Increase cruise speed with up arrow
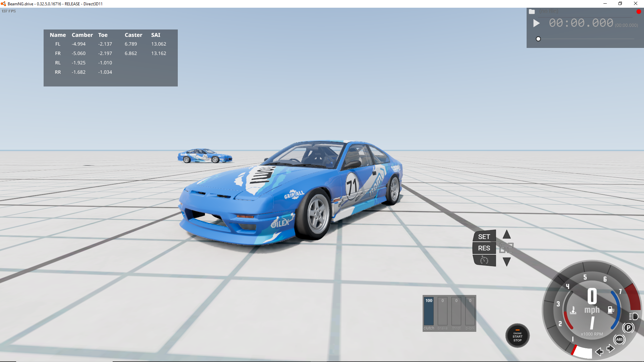Screen dimensions: 644x362 (x=506, y=234)
